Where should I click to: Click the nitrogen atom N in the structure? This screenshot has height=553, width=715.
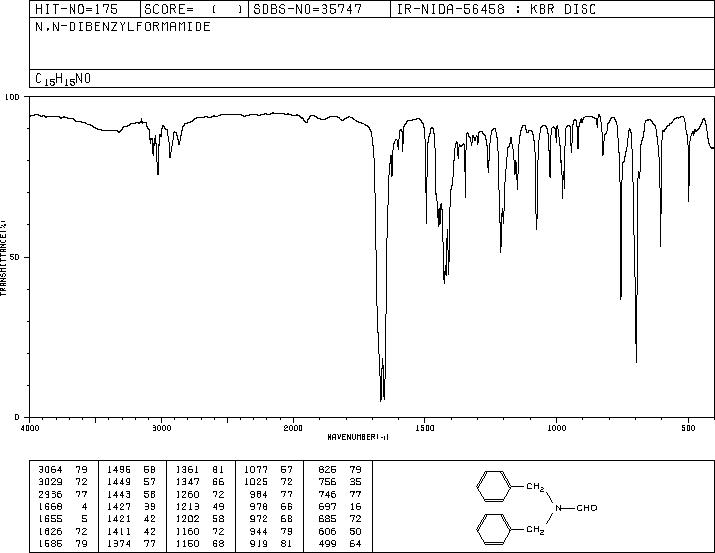pyautogui.click(x=558, y=508)
